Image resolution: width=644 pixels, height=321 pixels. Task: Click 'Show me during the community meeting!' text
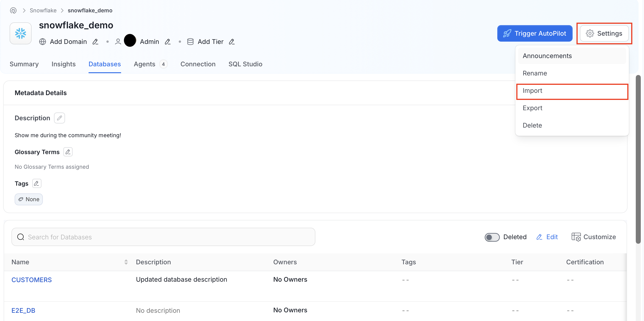pyautogui.click(x=68, y=135)
